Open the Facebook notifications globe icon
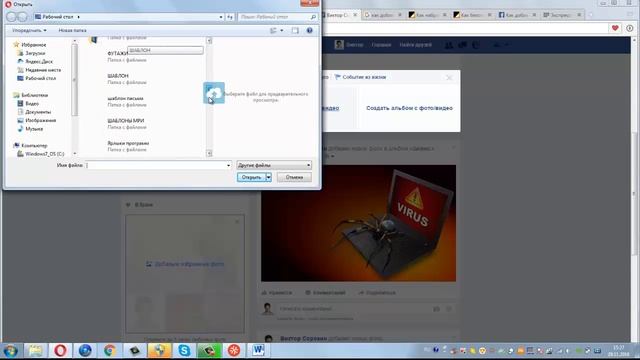This screenshot has height=360, width=640. click(x=476, y=45)
